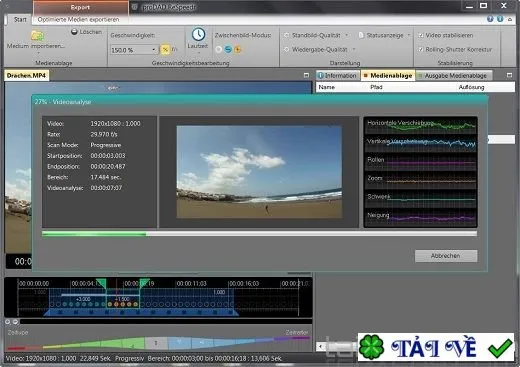
Task: Expand Medium importieren dropdown arrow
Action: (38, 53)
